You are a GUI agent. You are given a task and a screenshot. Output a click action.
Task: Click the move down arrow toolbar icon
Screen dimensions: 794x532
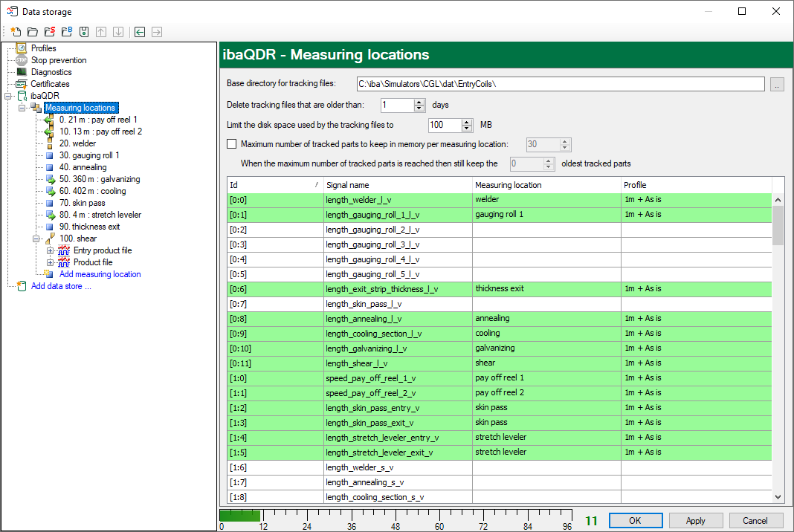pyautogui.click(x=118, y=32)
